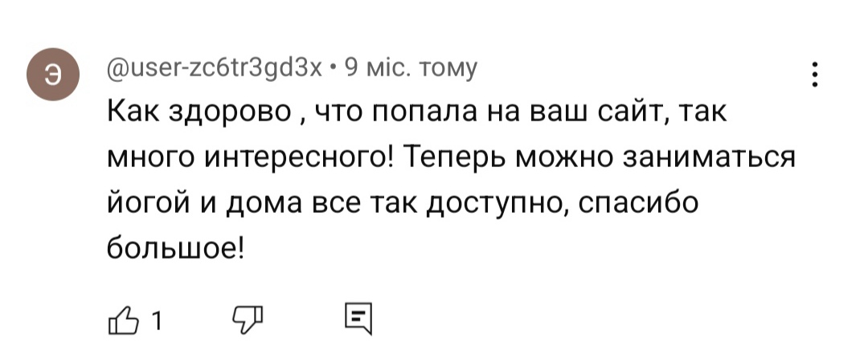Open the @user-zc6tr3gd3x channel link

216,67
